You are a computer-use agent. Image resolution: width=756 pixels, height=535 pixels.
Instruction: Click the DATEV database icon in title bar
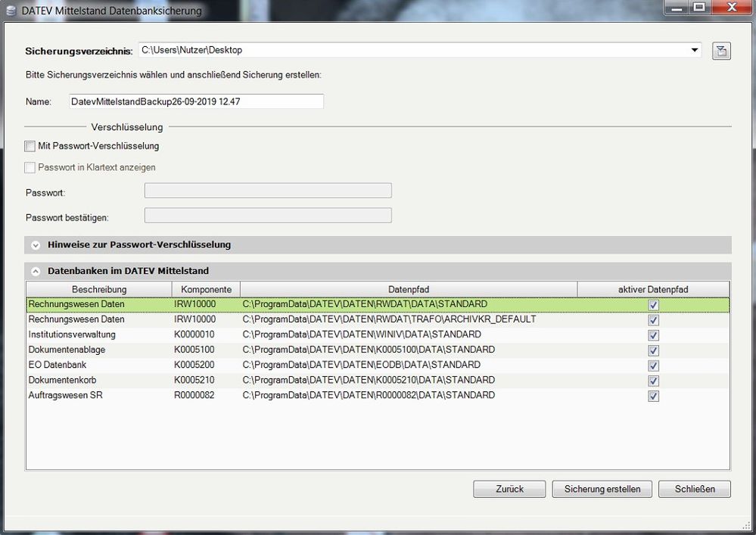coord(10,11)
